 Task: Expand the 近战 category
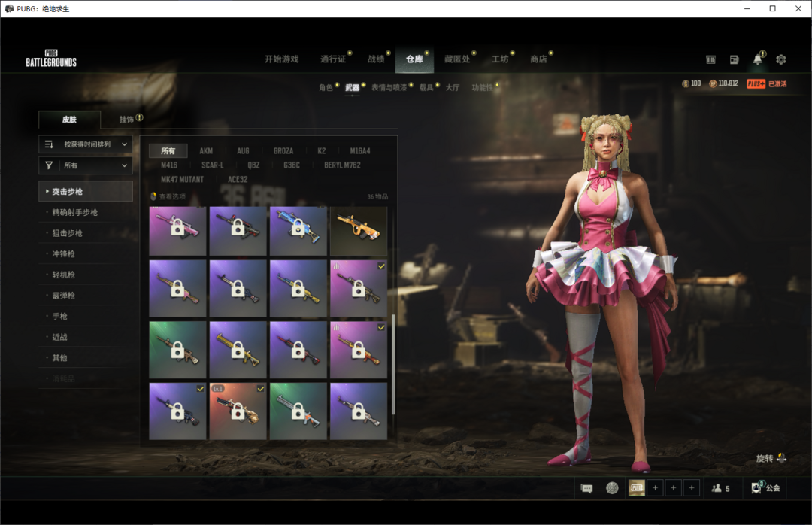(x=86, y=336)
